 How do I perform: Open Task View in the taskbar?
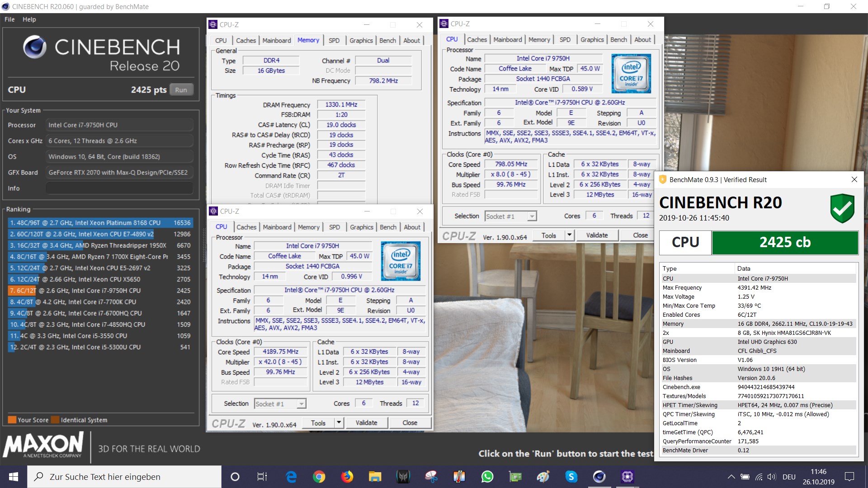(x=262, y=477)
